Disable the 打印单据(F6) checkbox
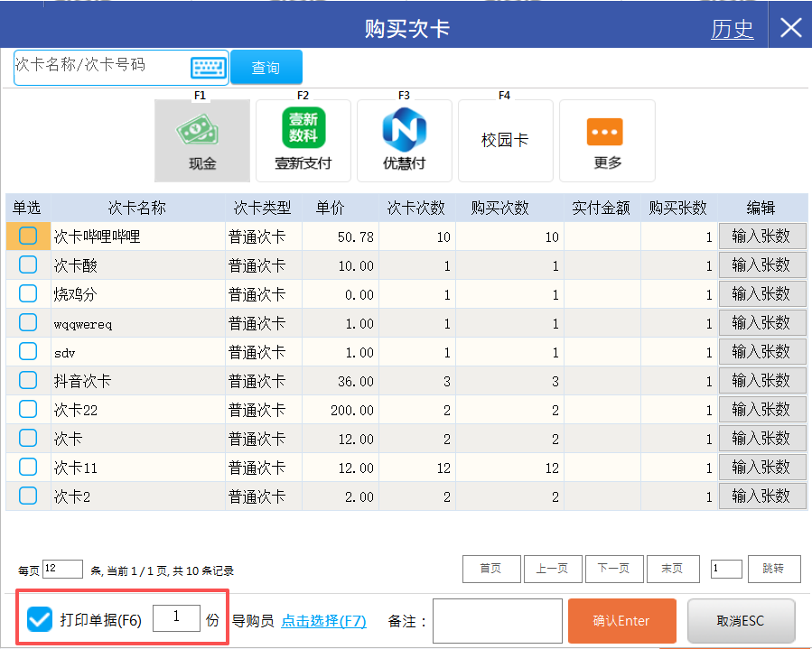 (x=40, y=619)
